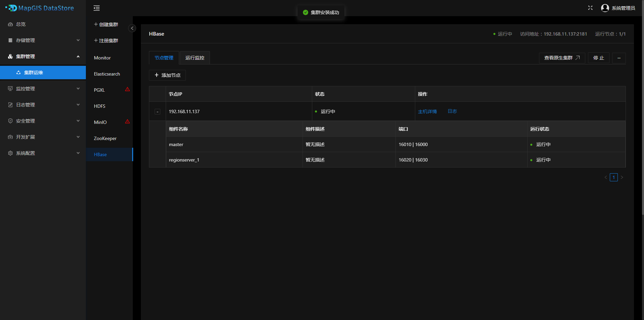Click the 集群安装成功 green check icon

(x=306, y=12)
